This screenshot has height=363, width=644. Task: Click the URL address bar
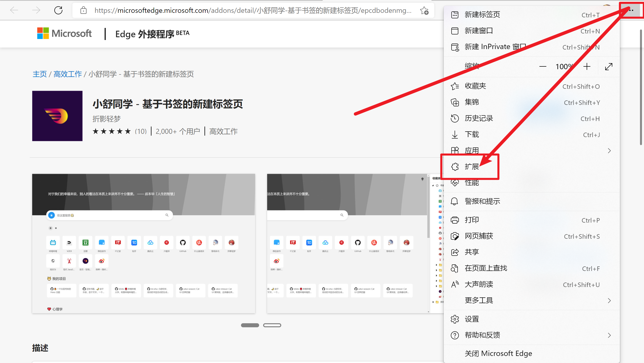coord(252,11)
